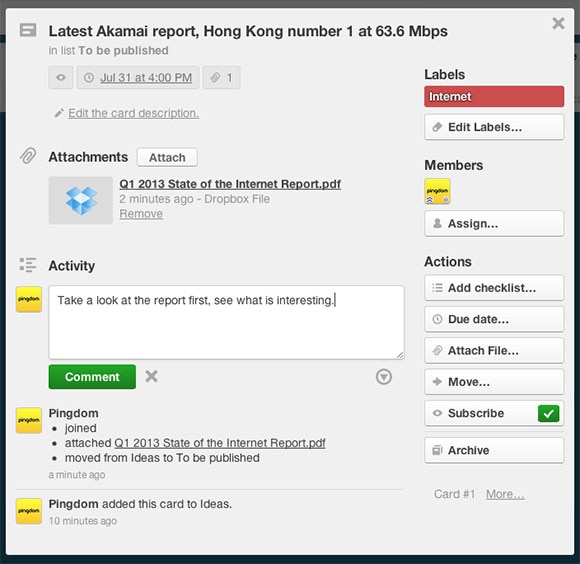Click the Attach button beside Attachments
Screen dimensions: 580x564
(167, 158)
